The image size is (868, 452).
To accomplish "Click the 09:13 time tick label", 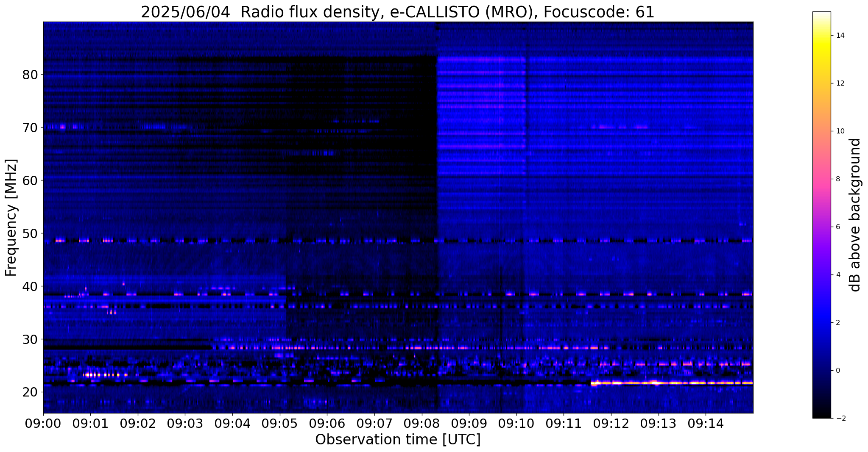I will coord(659,424).
